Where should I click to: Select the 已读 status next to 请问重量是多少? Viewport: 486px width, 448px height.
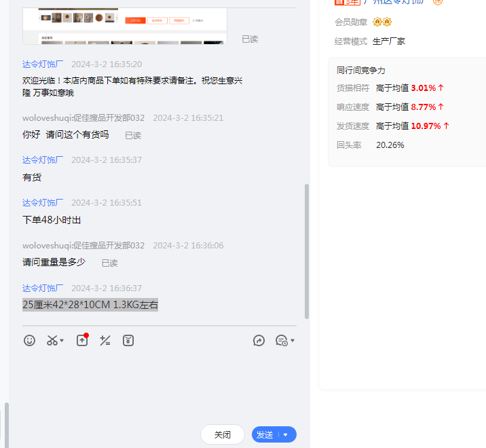tap(110, 263)
